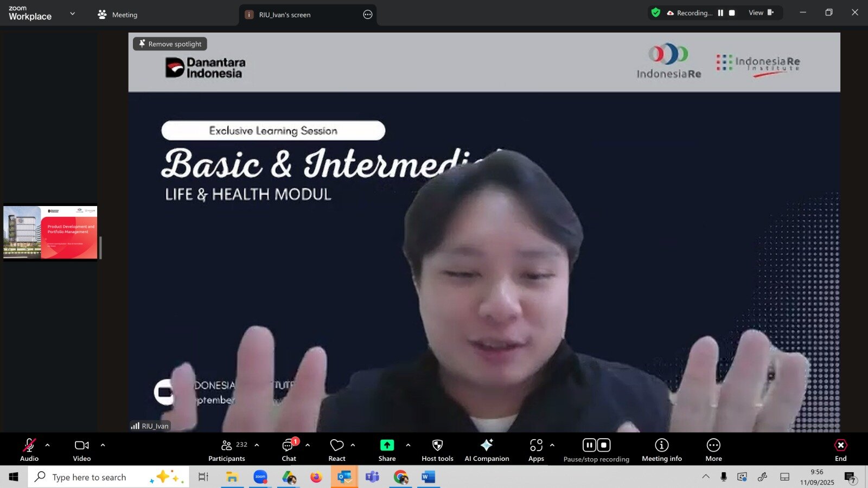Image resolution: width=868 pixels, height=488 pixels.
Task: Click Remove spotlight button
Action: click(x=170, y=44)
